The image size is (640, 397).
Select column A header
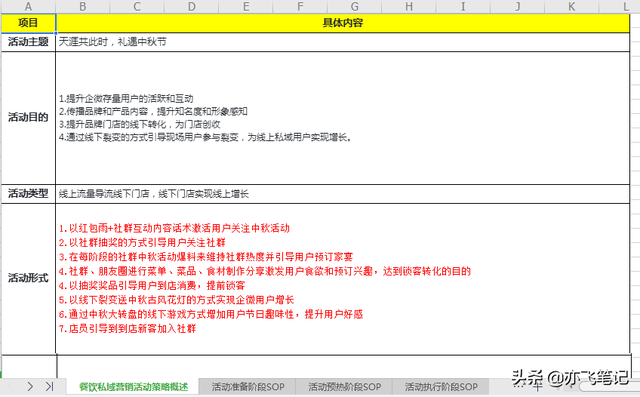pos(28,7)
